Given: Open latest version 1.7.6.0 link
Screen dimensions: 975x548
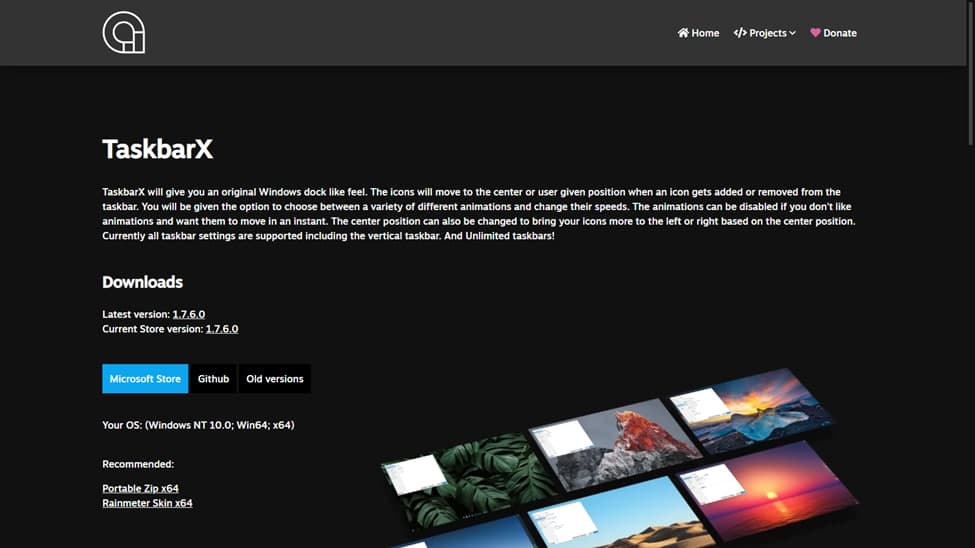Looking at the screenshot, I should [188, 314].
